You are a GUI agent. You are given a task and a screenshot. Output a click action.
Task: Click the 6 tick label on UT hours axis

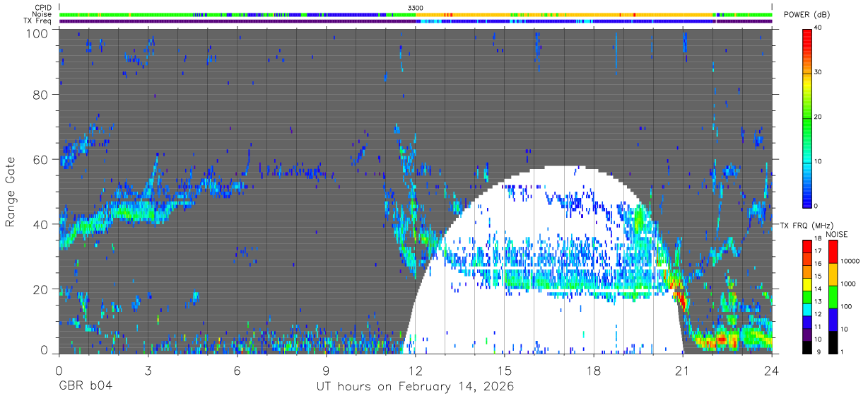click(237, 370)
